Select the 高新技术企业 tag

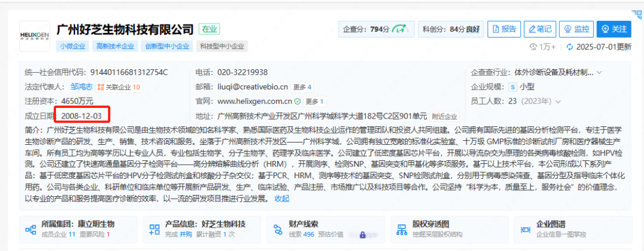[115, 46]
